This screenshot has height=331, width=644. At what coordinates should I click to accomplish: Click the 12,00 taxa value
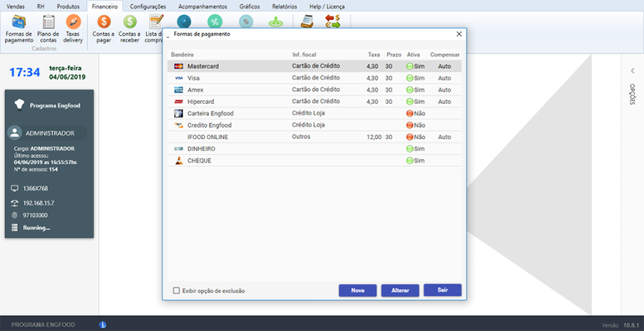tap(374, 137)
